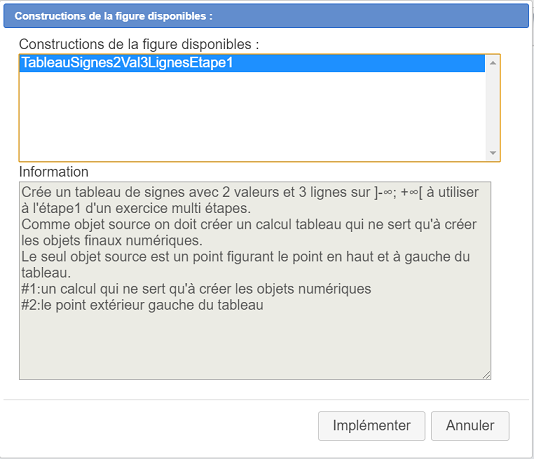Click the line starting with #2 in Information
The width and height of the screenshot is (534, 459).
(x=142, y=305)
